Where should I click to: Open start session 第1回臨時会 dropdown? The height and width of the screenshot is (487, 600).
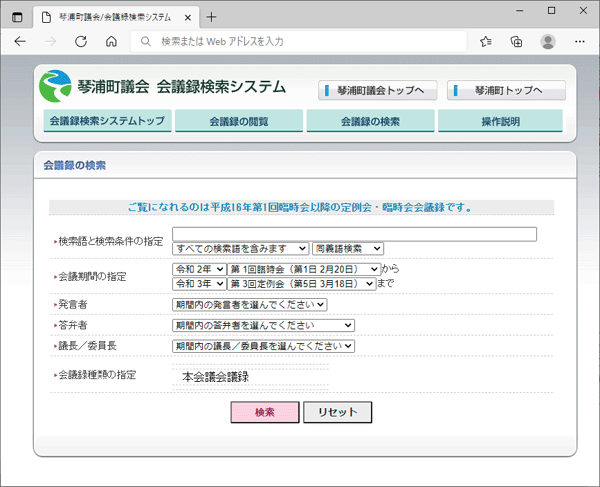[x=304, y=269]
